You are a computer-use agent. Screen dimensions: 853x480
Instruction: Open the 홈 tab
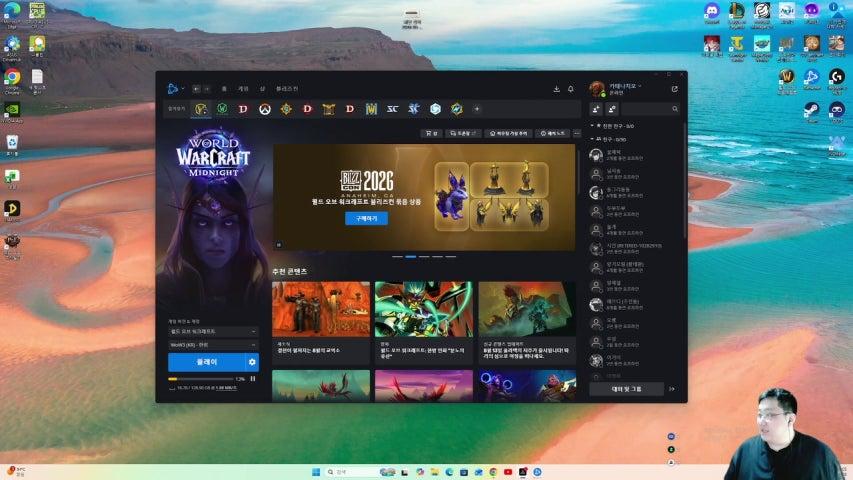click(x=224, y=89)
